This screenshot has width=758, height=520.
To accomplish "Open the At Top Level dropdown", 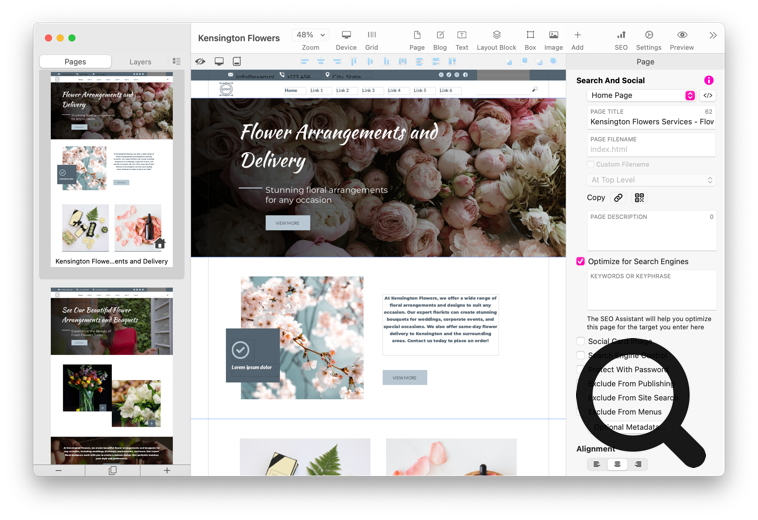I will 651,180.
